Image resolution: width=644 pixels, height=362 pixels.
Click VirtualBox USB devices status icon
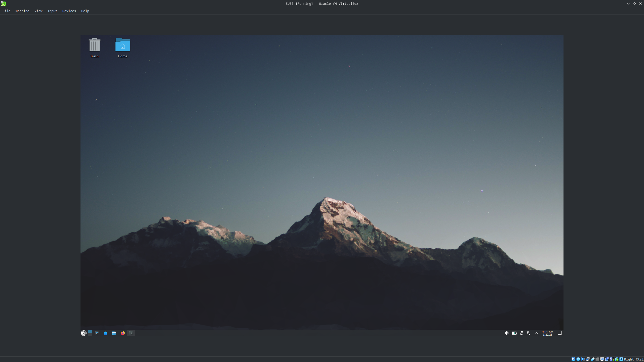point(593,359)
